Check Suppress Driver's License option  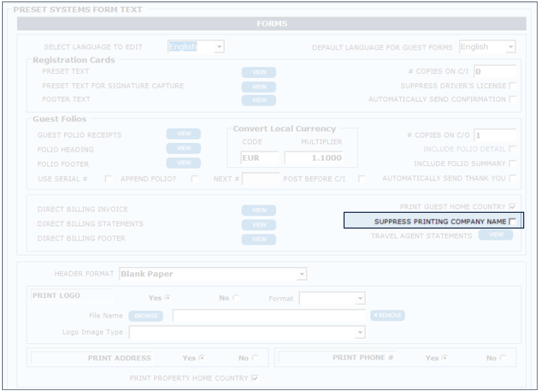coord(512,86)
